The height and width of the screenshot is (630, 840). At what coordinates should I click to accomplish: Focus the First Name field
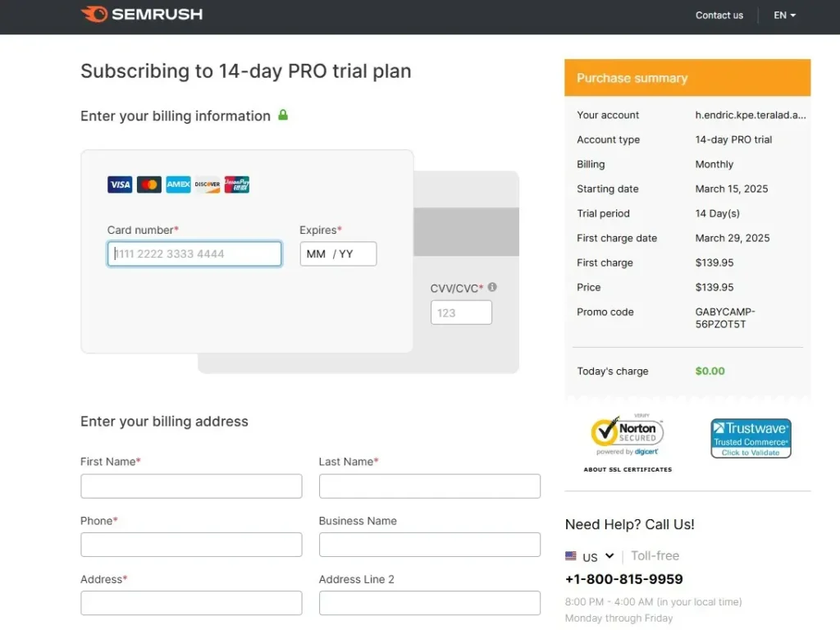tap(191, 486)
